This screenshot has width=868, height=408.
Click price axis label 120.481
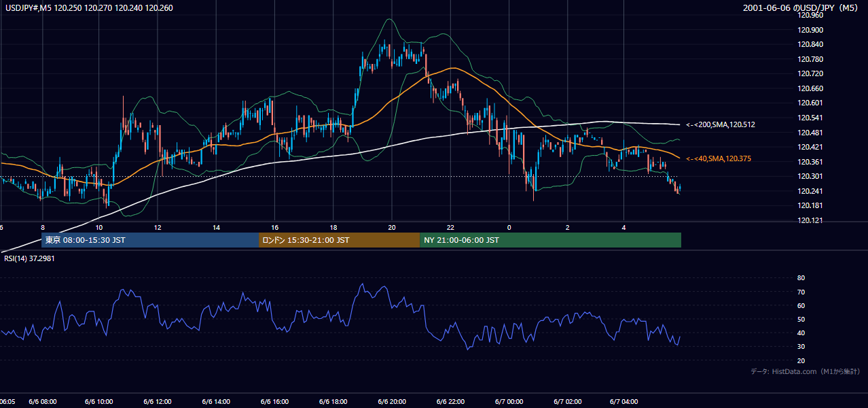[810, 133]
